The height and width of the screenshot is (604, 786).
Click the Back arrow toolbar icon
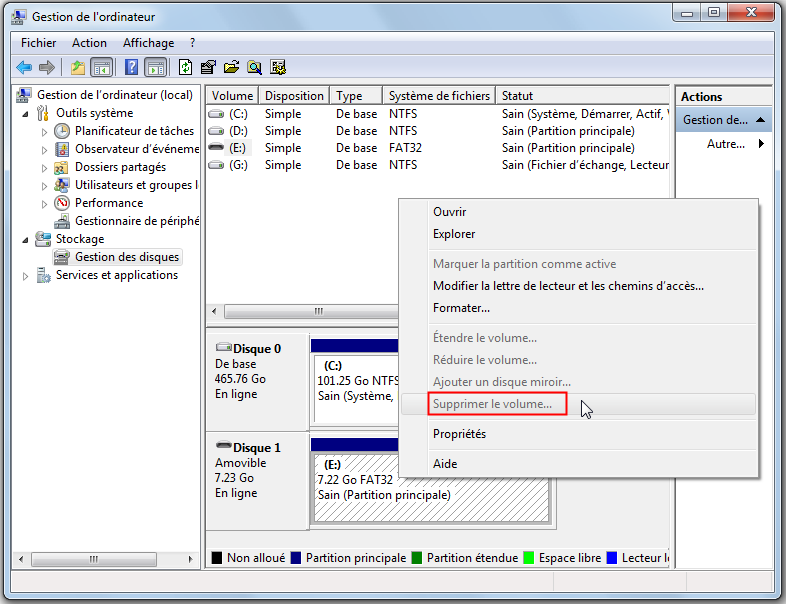24,67
